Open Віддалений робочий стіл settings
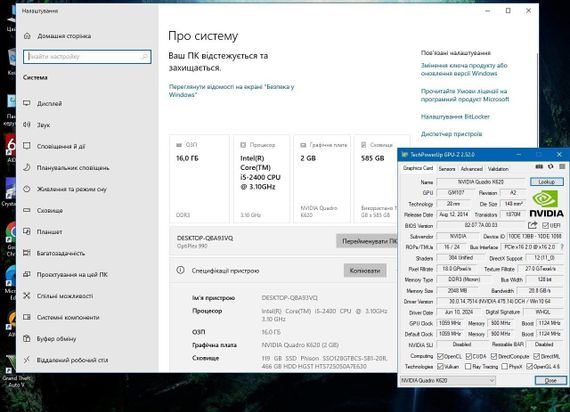 point(65,360)
